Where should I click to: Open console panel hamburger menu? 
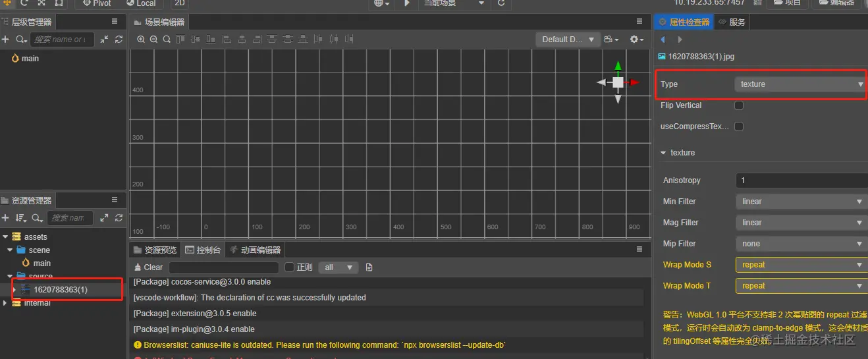coord(639,250)
